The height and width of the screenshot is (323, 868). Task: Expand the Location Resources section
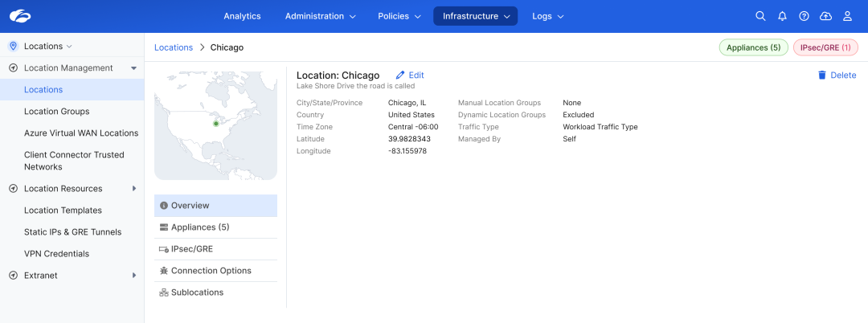click(133, 189)
